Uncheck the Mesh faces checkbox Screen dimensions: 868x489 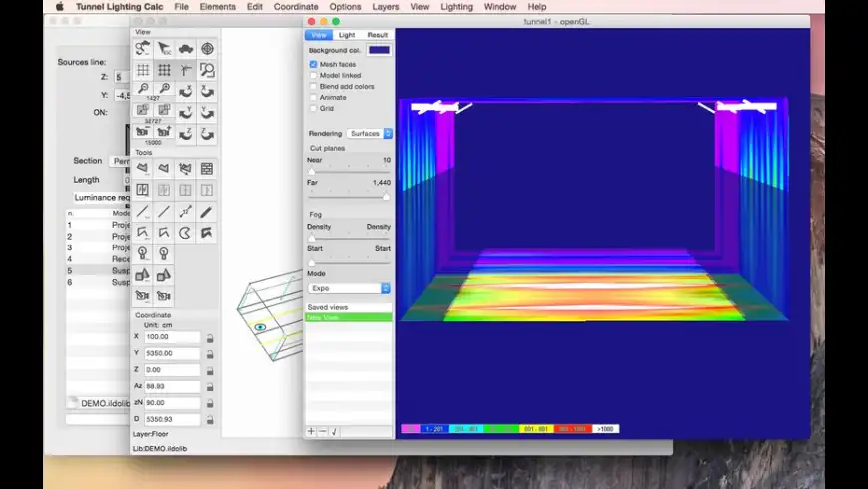(314, 64)
